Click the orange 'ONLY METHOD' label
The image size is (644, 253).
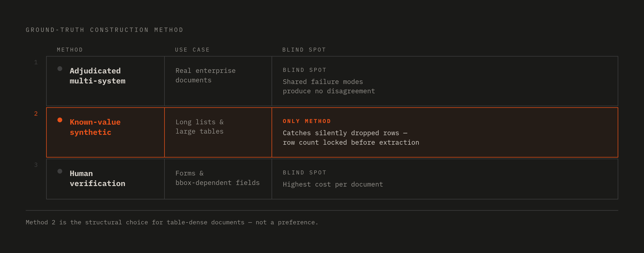click(307, 121)
